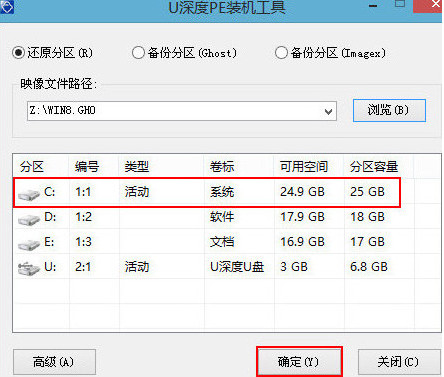Click the 1:3 partition number cell
The width and height of the screenshot is (444, 377).
pyautogui.click(x=83, y=242)
